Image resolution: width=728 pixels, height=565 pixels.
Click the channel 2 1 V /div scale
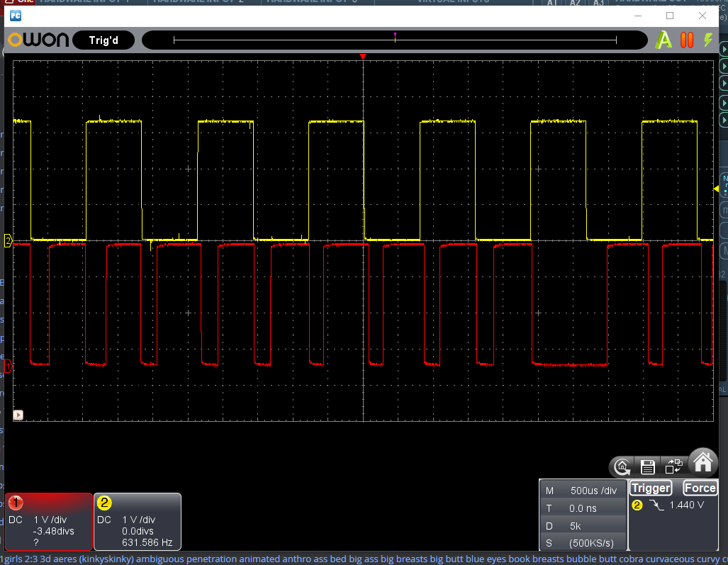tap(138, 520)
